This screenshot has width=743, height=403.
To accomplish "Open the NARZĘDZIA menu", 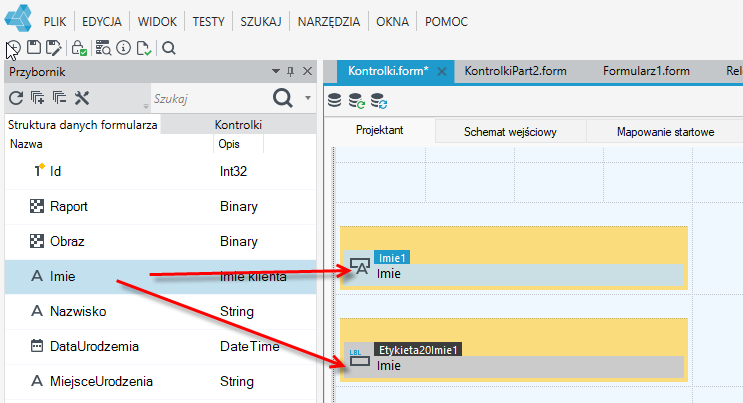I will point(329,22).
